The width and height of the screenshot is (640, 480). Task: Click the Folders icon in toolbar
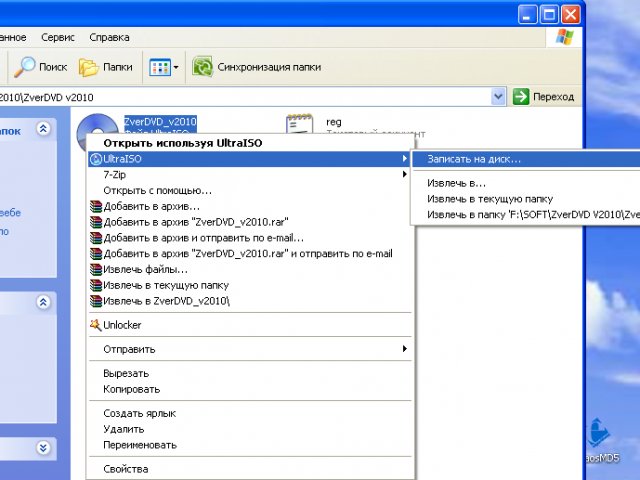[x=89, y=67]
